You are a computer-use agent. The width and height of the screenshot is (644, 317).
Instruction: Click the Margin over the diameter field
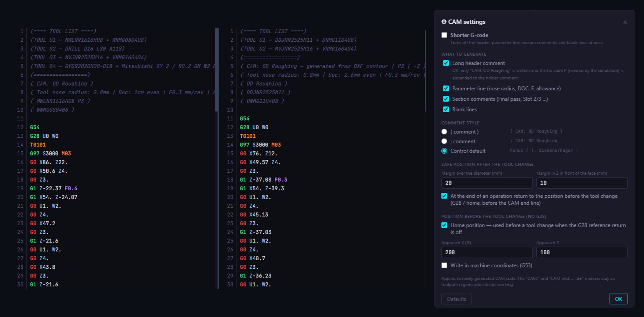click(x=487, y=183)
